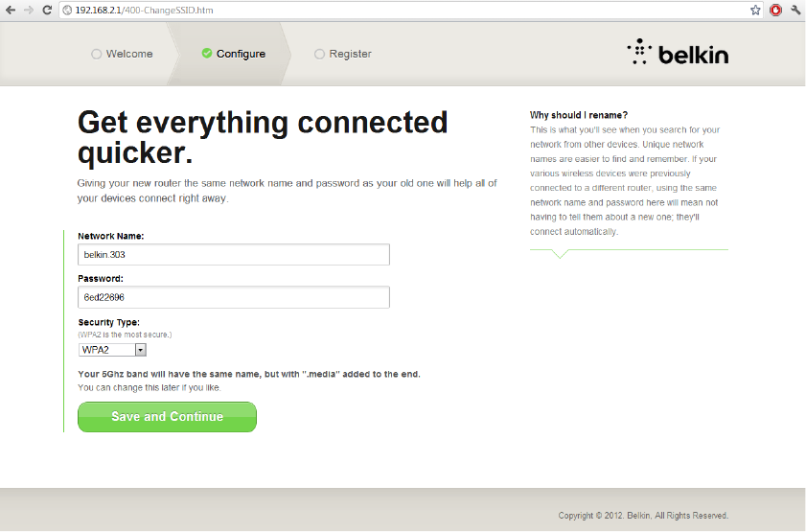This screenshot has width=806, height=532.
Task: Open the wrench settings menu
Action: point(795,10)
